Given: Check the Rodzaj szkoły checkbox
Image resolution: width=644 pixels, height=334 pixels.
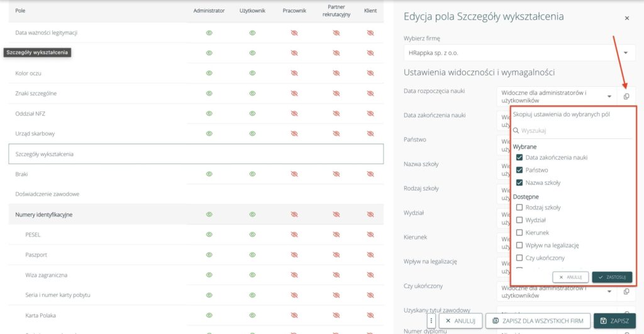Looking at the screenshot, I should pos(519,208).
